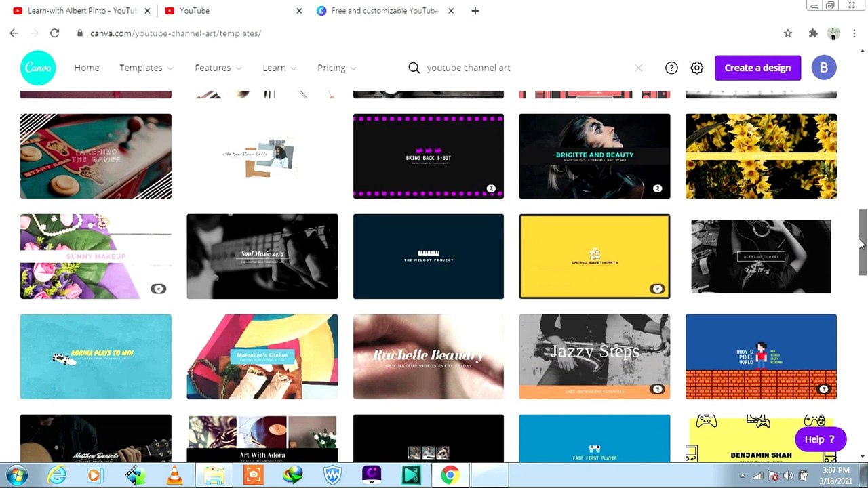Clear the search box with the X

(638, 68)
